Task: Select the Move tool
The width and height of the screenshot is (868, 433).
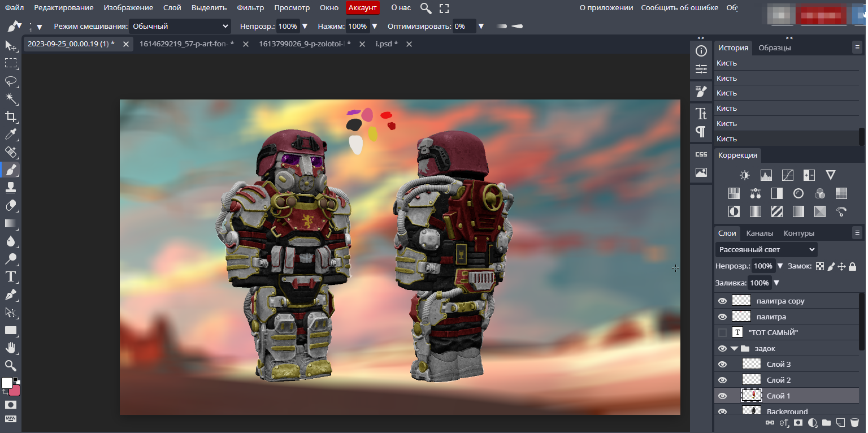Action: [11, 46]
